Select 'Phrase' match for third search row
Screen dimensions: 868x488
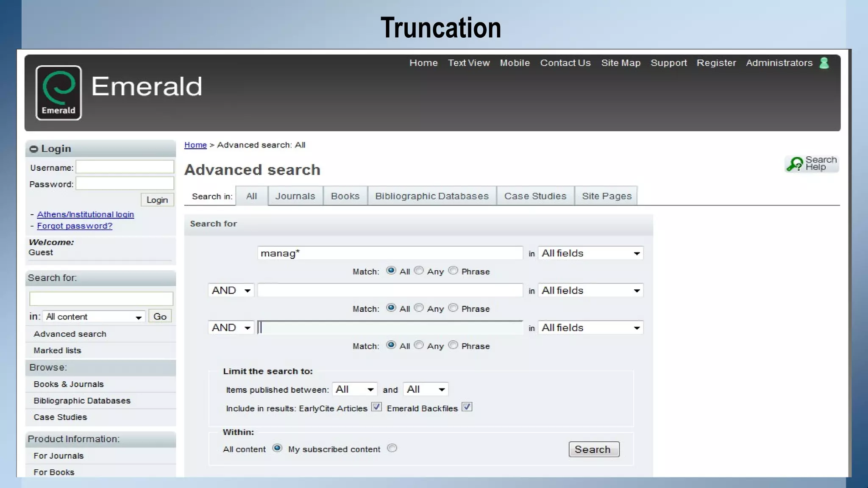453,345
